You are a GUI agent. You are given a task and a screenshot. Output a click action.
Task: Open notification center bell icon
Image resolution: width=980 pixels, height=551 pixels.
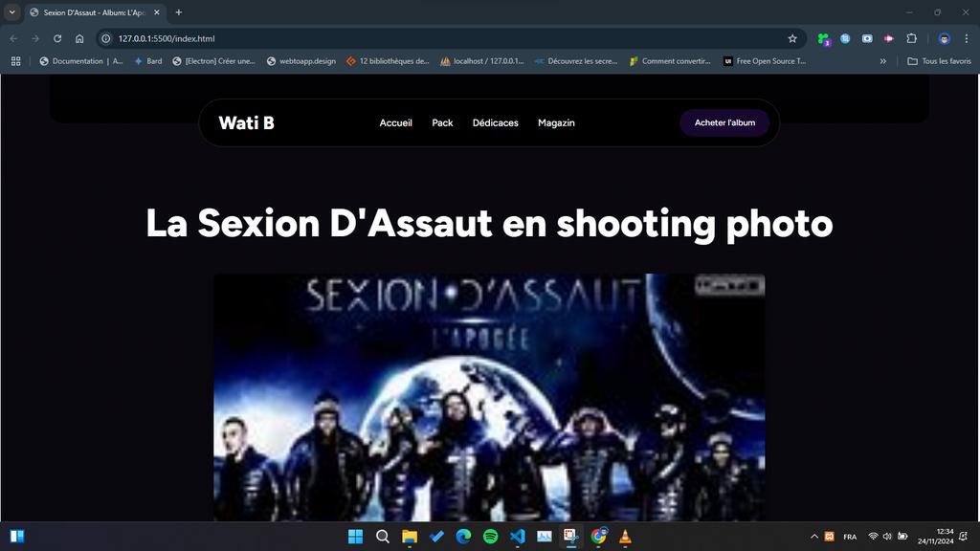pyautogui.click(x=964, y=537)
